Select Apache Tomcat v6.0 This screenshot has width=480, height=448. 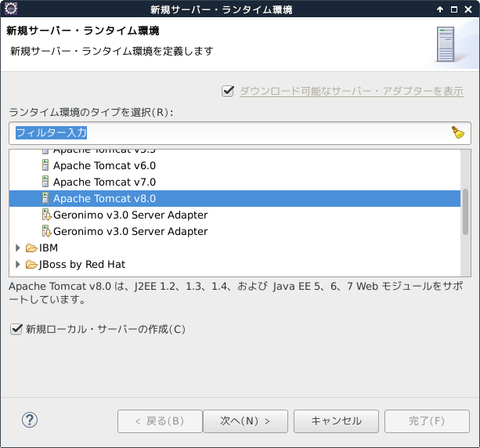104,166
